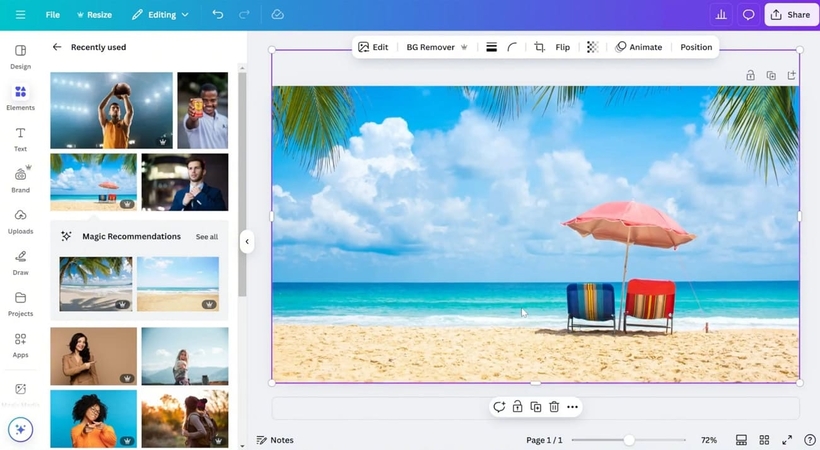The height and width of the screenshot is (450, 820).
Task: Add a new page with top icon
Action: [791, 75]
